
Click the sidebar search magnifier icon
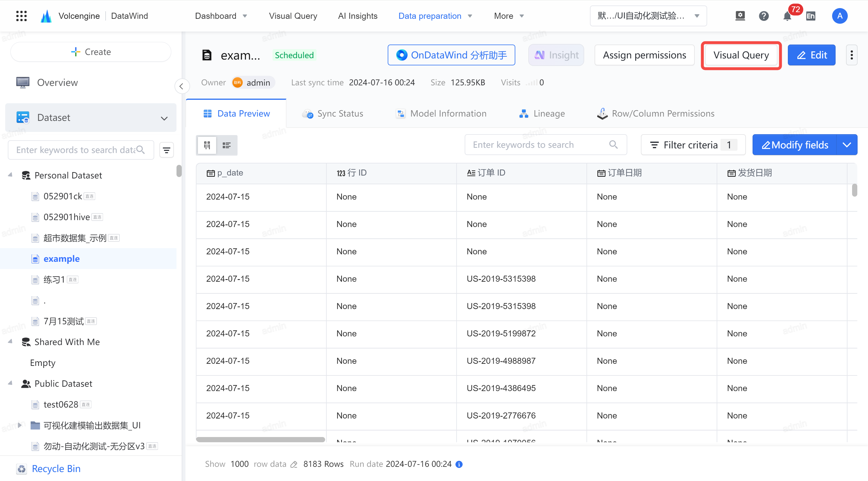[x=141, y=150]
